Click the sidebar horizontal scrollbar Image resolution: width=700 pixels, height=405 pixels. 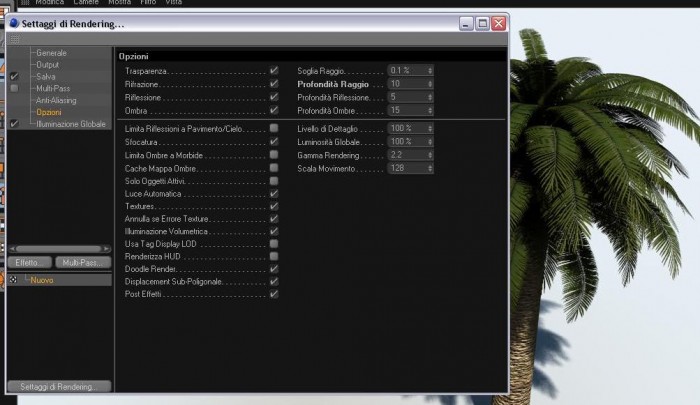click(58, 249)
